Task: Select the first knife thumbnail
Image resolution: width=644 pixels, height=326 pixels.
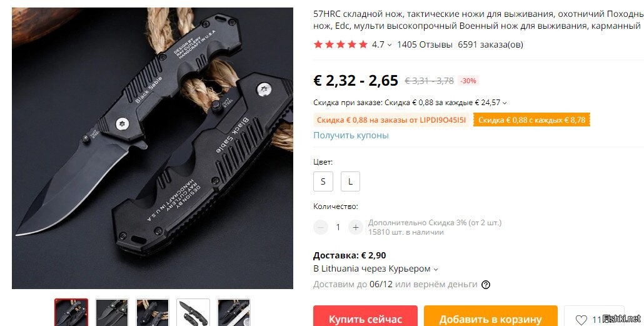Action: coord(71,312)
